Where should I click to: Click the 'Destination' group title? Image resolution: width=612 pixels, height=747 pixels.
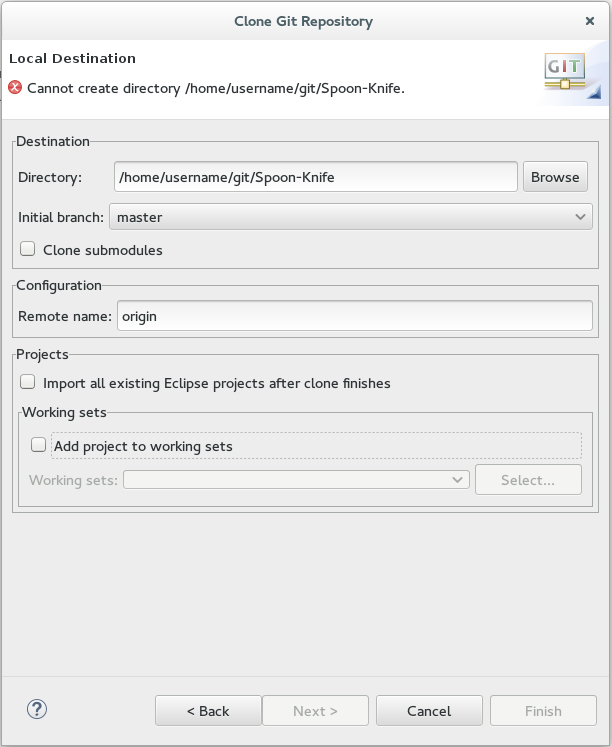[x=53, y=141]
